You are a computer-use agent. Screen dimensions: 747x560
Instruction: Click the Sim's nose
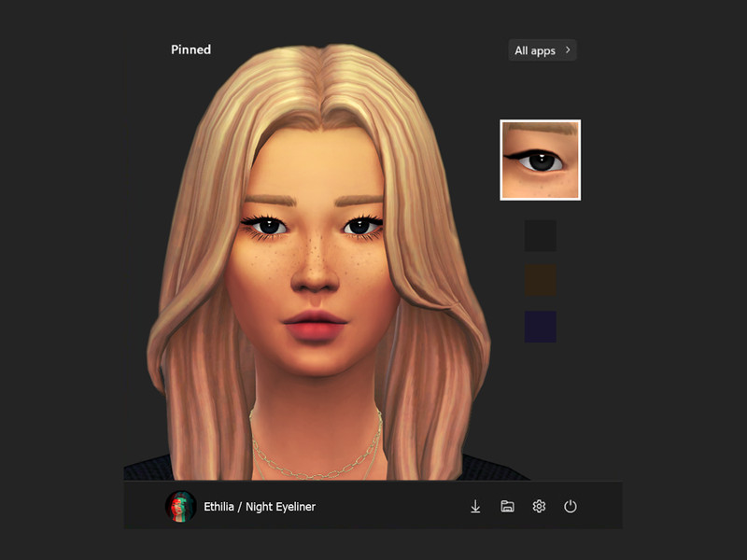[x=315, y=273]
